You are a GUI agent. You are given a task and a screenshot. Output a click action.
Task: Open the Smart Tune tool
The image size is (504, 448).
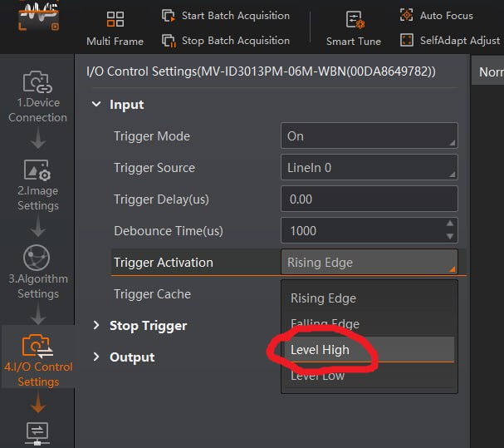point(354,20)
